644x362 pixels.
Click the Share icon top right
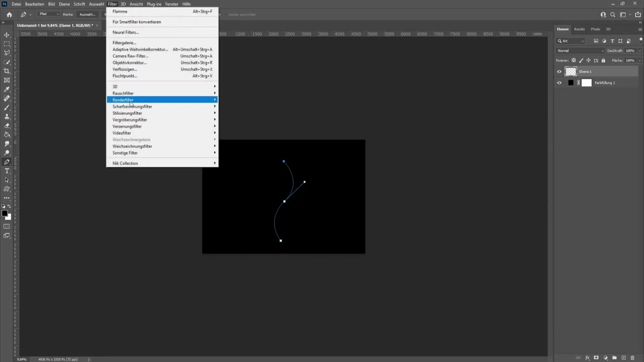(638, 14)
